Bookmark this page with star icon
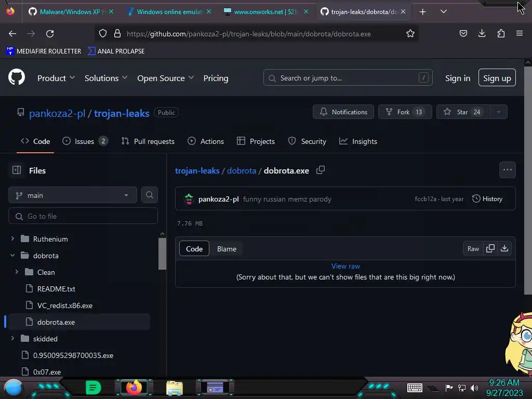This screenshot has width=532, height=399. (x=410, y=34)
